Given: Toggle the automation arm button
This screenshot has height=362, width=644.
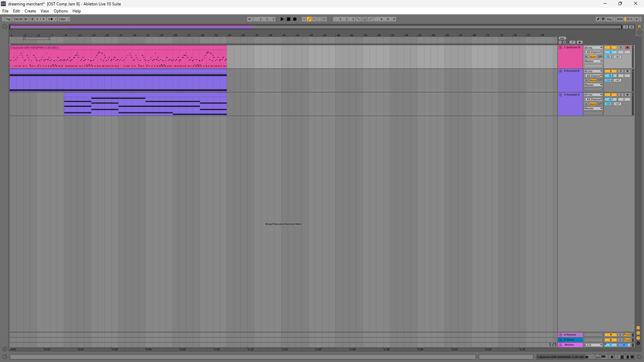Looking at the screenshot, I should 309,19.
